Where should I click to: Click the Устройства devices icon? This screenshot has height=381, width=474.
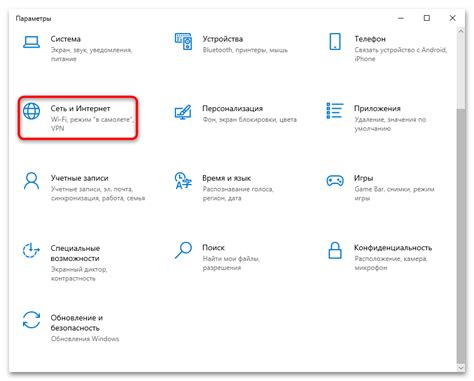tap(183, 42)
